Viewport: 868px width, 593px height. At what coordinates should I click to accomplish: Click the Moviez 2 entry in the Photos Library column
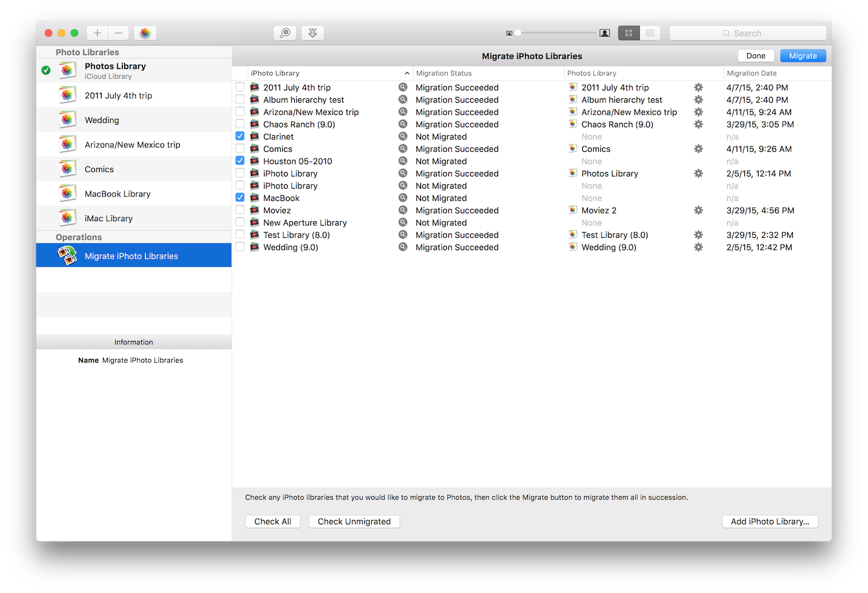tap(599, 210)
